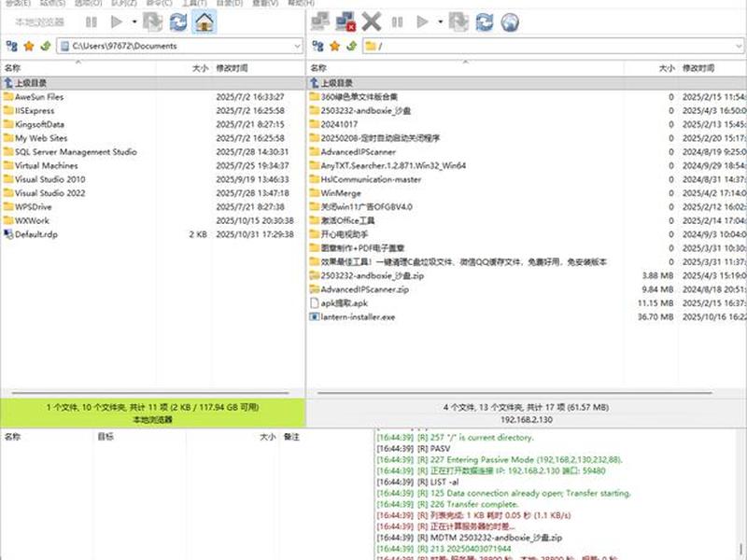Viewport: 747px width, 560px height.
Task: Click local pane transfer queue icon
Action: (x=152, y=21)
